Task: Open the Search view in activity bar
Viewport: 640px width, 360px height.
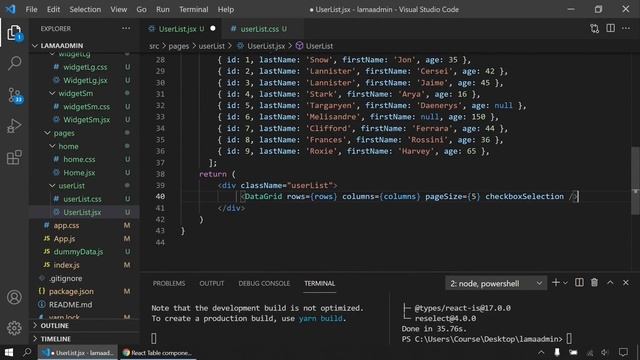Action: [x=14, y=63]
